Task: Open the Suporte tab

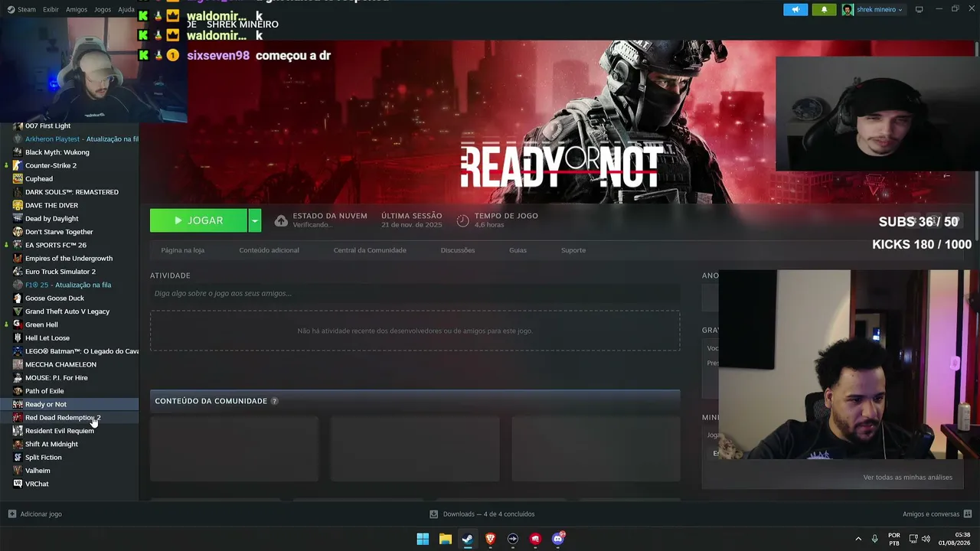Action: 573,250
